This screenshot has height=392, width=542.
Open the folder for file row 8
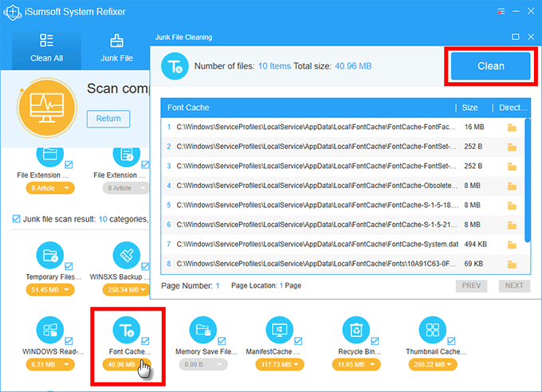tap(512, 265)
